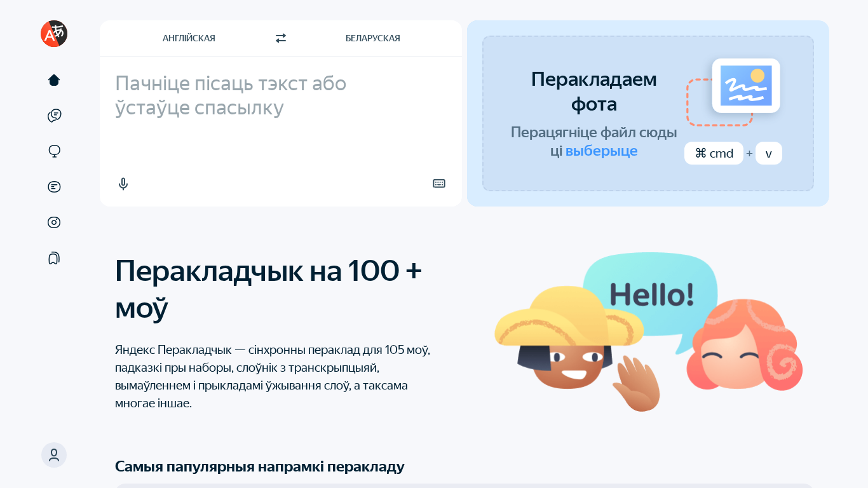Viewport: 868px width, 488px height.
Task: Click the Самыя папулярныя напрамкі перакладу heading
Action: pos(260,466)
